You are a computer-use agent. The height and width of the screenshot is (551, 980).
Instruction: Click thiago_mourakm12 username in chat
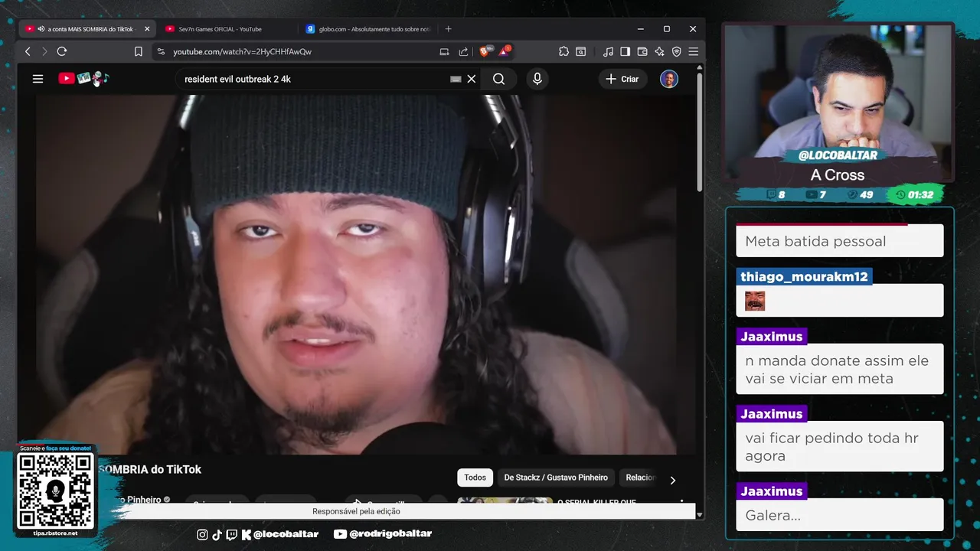click(x=804, y=276)
